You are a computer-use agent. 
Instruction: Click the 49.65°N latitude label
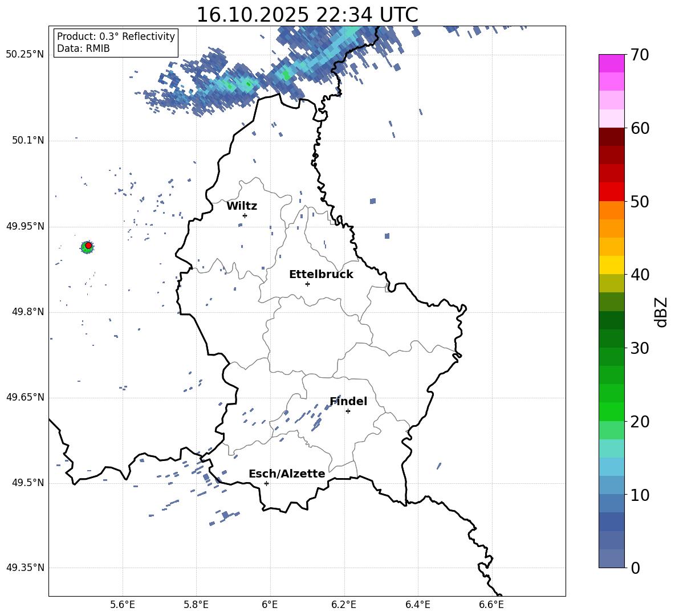pos(25,397)
